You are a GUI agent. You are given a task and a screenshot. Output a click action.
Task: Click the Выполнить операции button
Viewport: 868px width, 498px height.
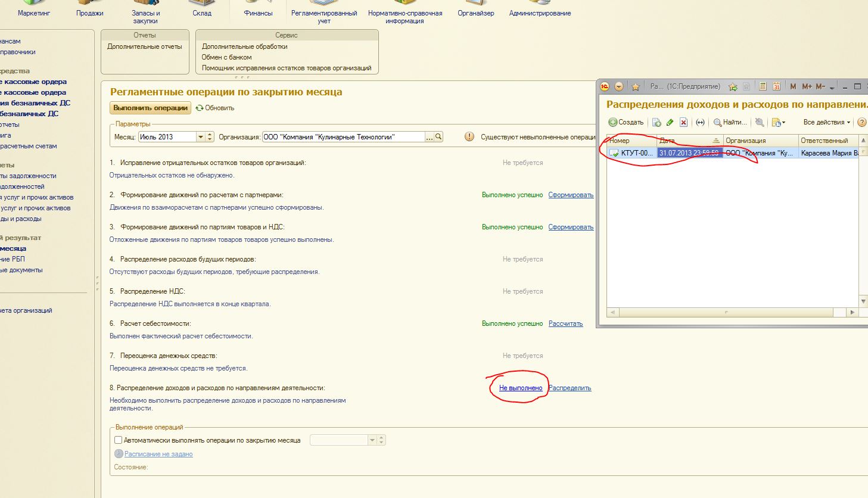[150, 108]
